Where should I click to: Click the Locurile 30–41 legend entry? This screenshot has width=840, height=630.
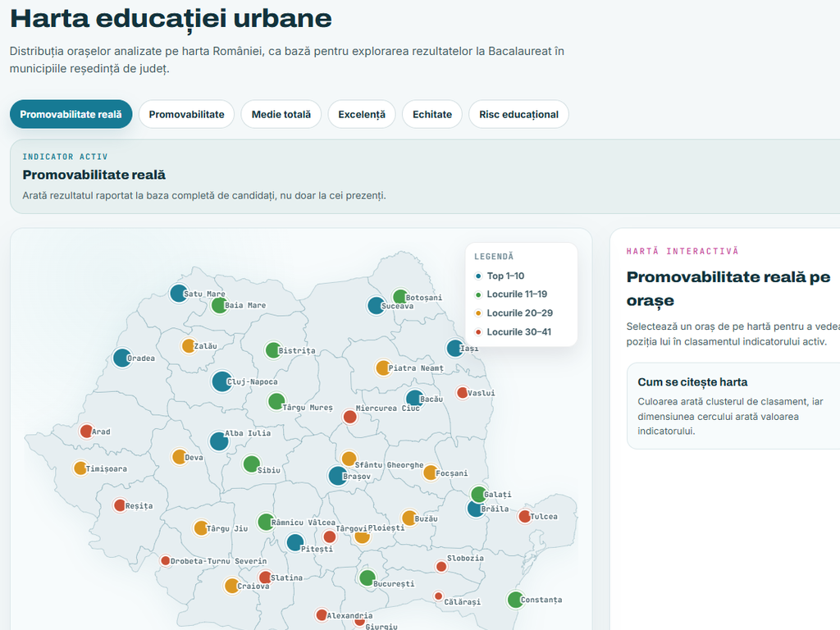point(514,331)
